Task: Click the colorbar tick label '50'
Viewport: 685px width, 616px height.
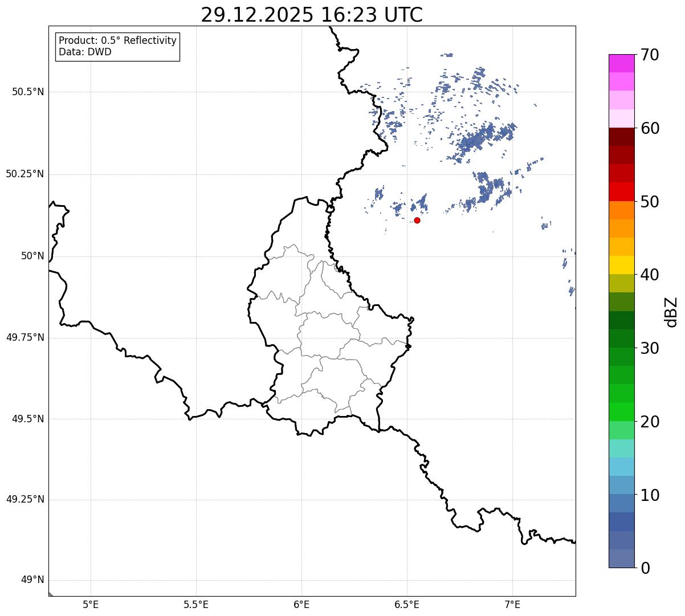Action: [650, 202]
